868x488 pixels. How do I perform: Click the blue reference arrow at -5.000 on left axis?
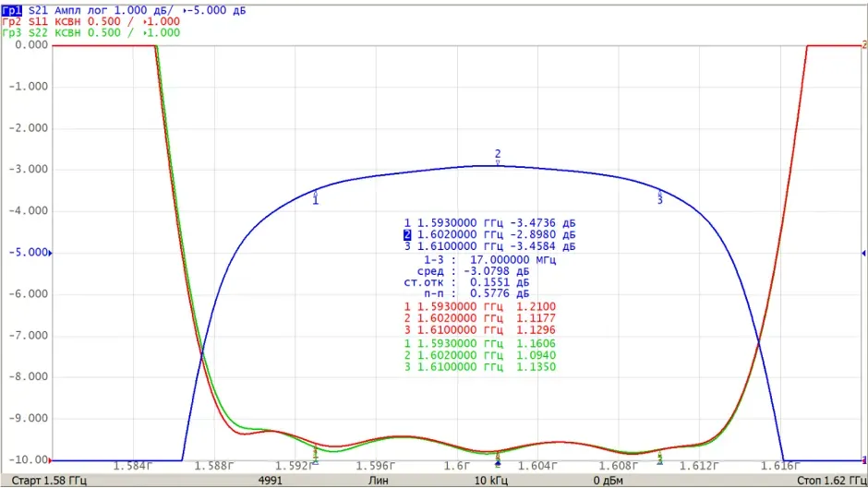51,253
